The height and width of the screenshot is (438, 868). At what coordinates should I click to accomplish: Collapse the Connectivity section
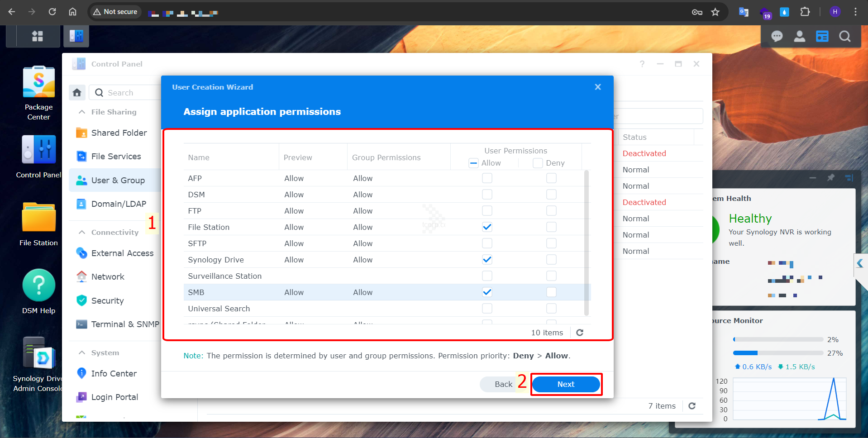(x=82, y=232)
